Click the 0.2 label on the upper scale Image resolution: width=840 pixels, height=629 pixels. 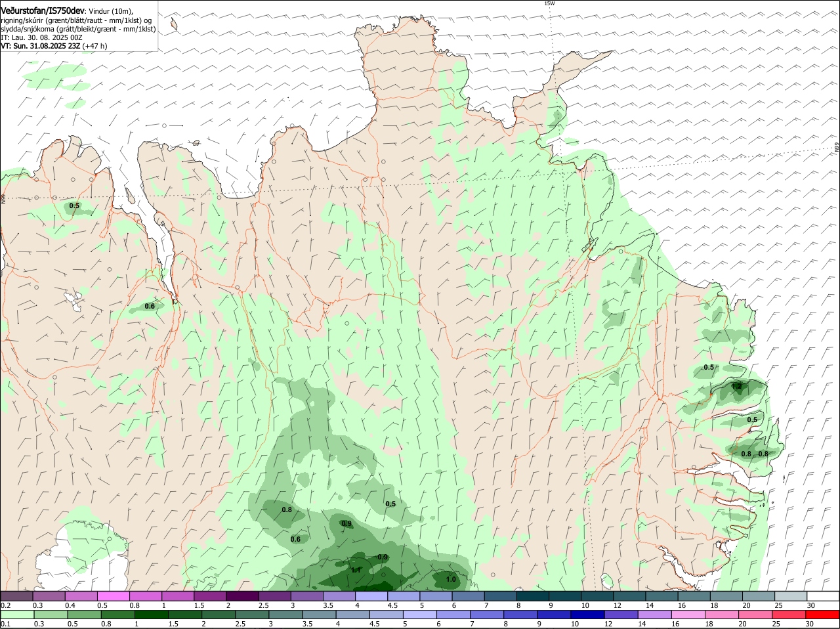(x=5, y=605)
